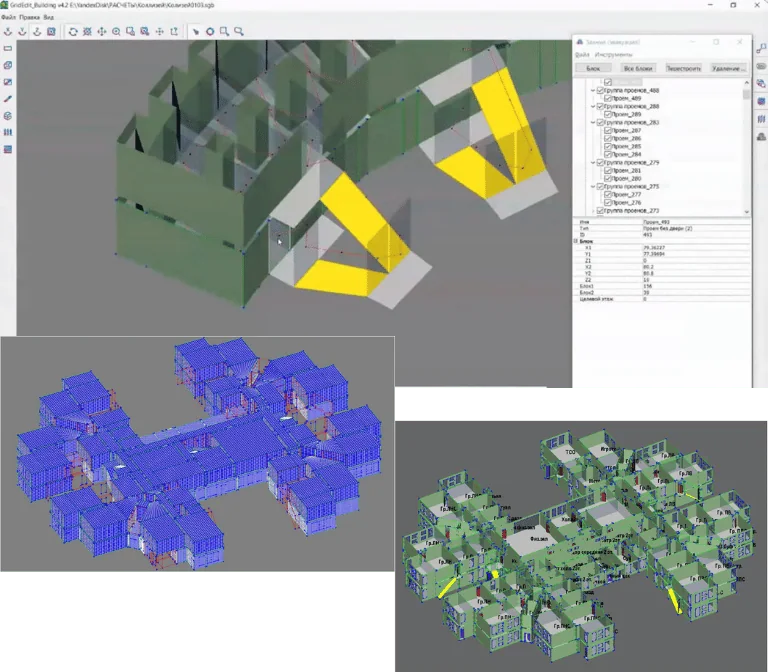Click the axes orientation icon in the toolbar
768x672 pixels.
174,31
